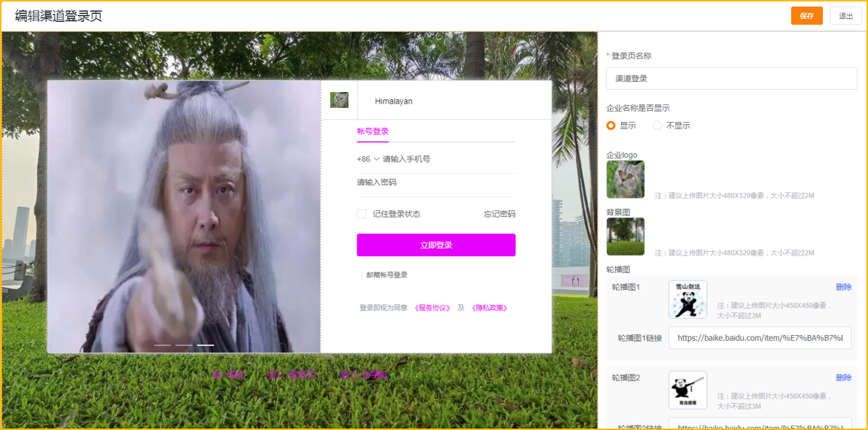Image resolution: width=868 pixels, height=430 pixels.
Task: Open the 《服务协议》 link
Action: pyautogui.click(x=433, y=307)
